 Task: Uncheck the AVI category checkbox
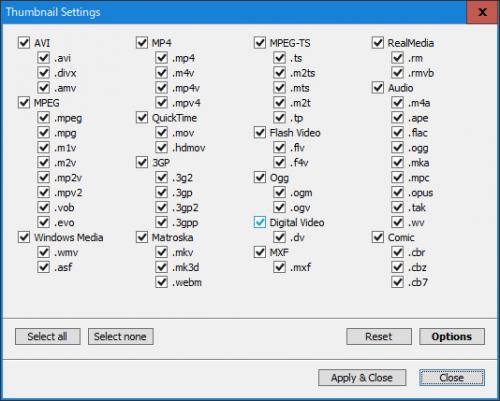(x=24, y=43)
